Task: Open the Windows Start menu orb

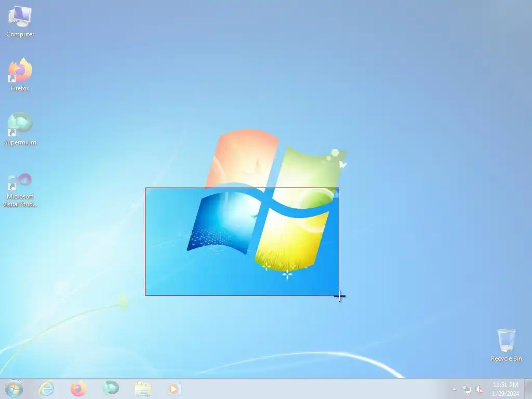Action: pyautogui.click(x=14, y=389)
